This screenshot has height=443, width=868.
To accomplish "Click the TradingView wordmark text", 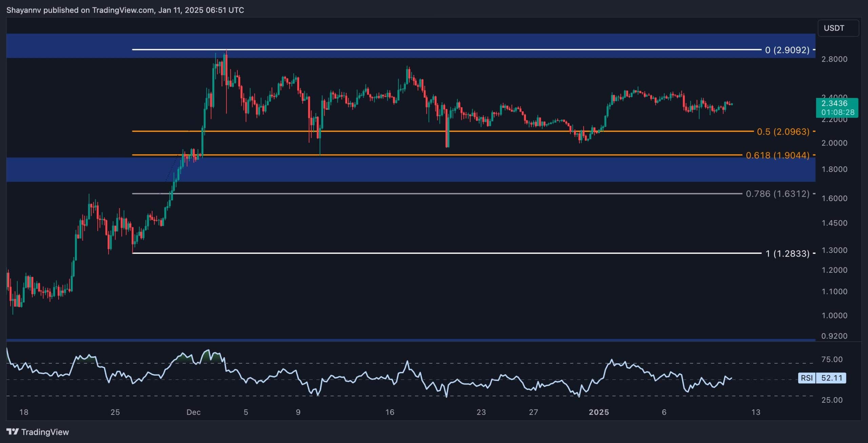I will pyautogui.click(x=45, y=432).
